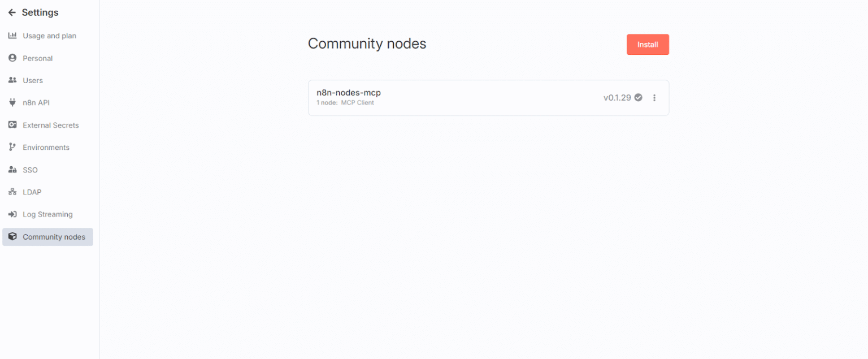Click the v0.1.29 version label
The image size is (868, 359).
pyautogui.click(x=617, y=98)
